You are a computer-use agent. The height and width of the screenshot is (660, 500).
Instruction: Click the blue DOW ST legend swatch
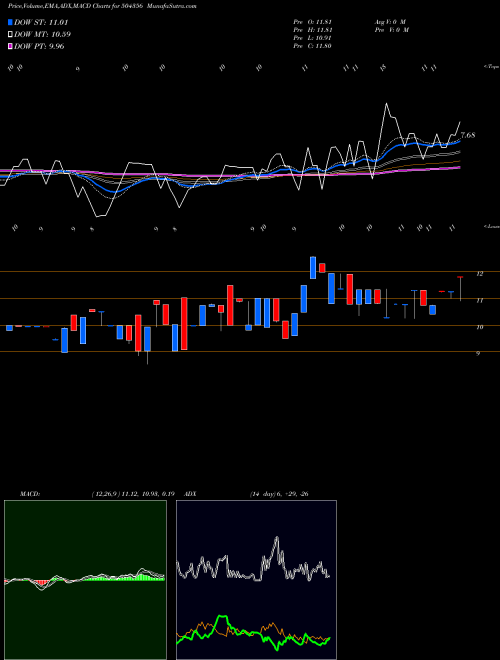pos(10,22)
